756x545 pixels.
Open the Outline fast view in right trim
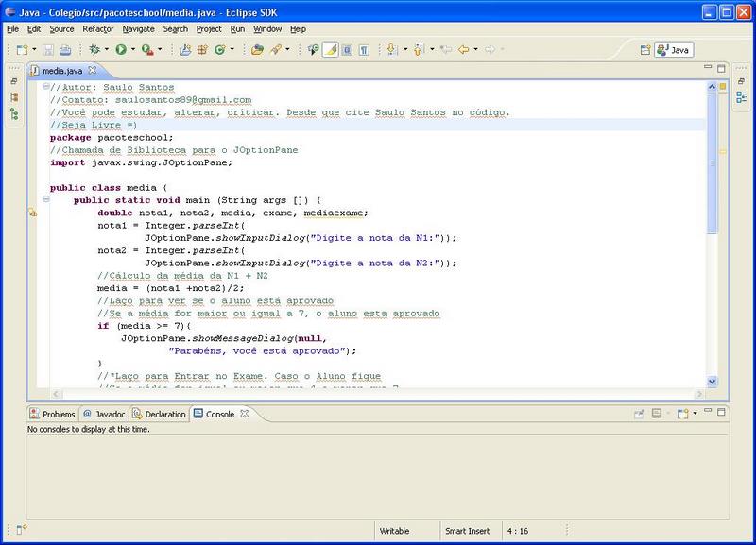tap(742, 97)
